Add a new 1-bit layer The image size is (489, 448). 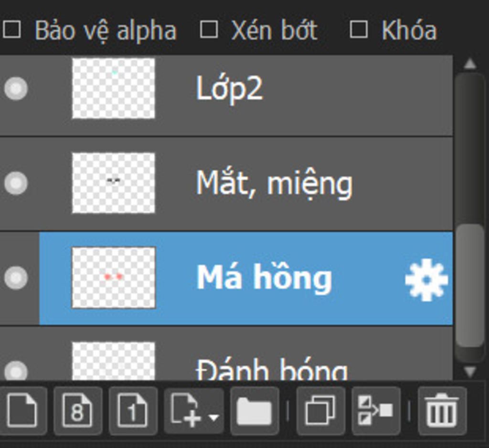tap(133, 411)
